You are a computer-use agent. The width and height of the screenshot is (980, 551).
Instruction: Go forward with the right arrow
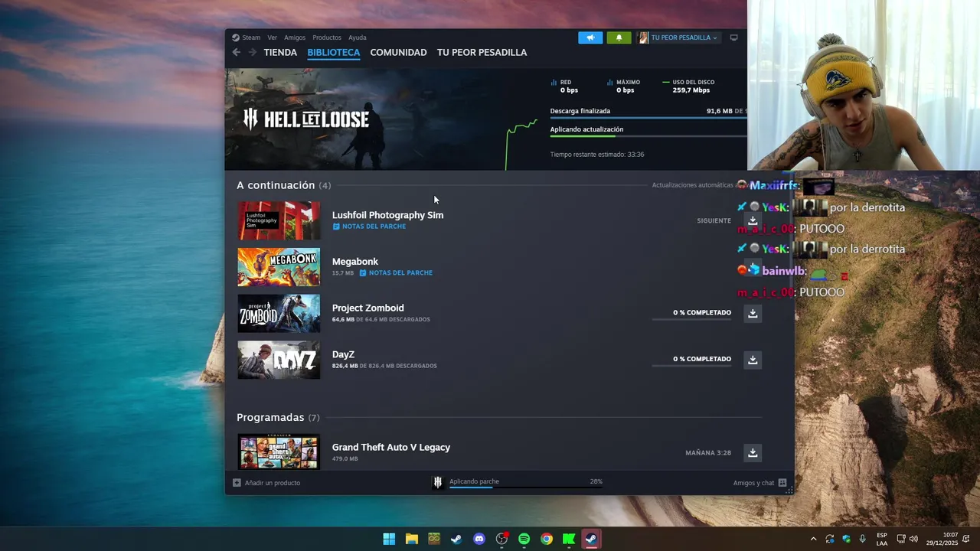(x=252, y=53)
